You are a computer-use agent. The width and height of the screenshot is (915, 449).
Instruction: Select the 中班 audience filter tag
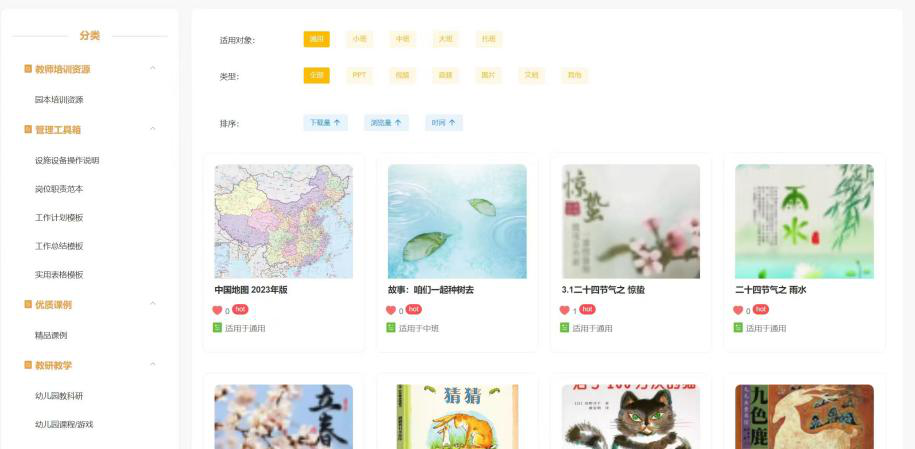tap(403, 39)
